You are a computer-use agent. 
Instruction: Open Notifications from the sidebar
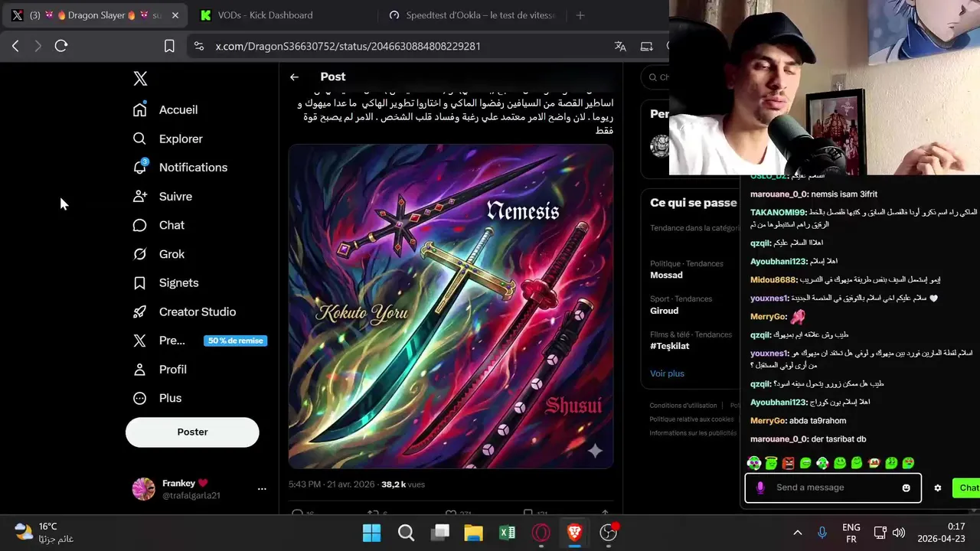(180, 167)
